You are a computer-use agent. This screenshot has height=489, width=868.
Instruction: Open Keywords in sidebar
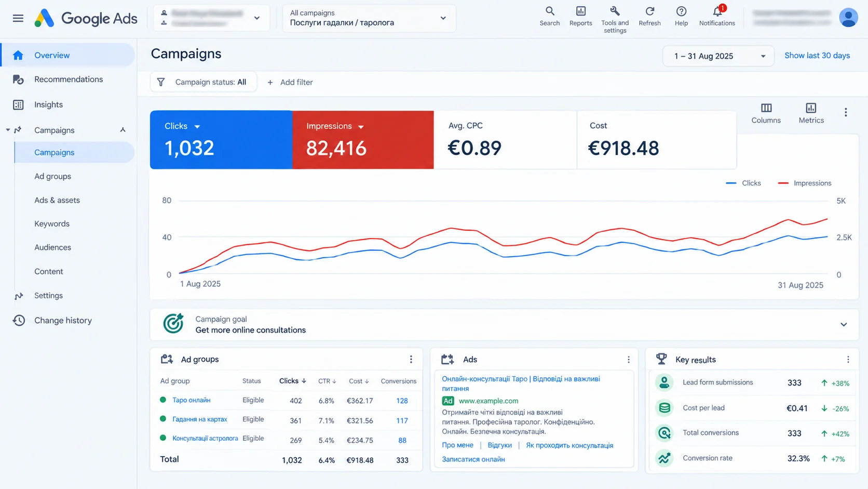52,223
